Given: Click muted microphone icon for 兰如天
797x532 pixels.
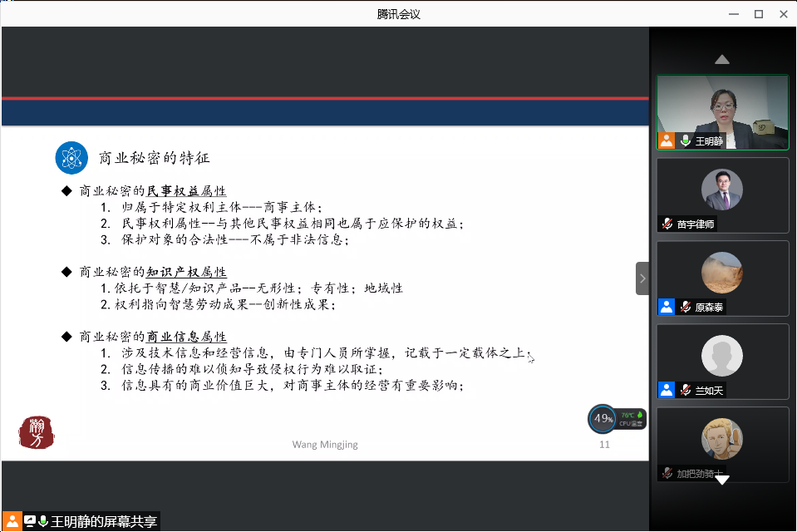Looking at the screenshot, I should tap(686, 390).
